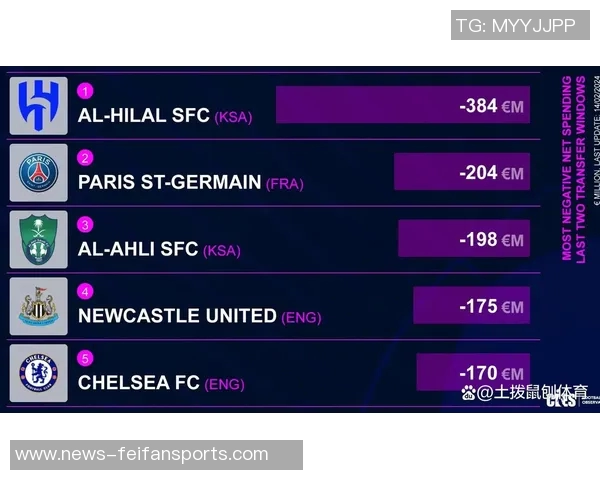Click the -175 €M spending bar
Image resolution: width=600 pixels, height=480 pixels.
coord(471,306)
